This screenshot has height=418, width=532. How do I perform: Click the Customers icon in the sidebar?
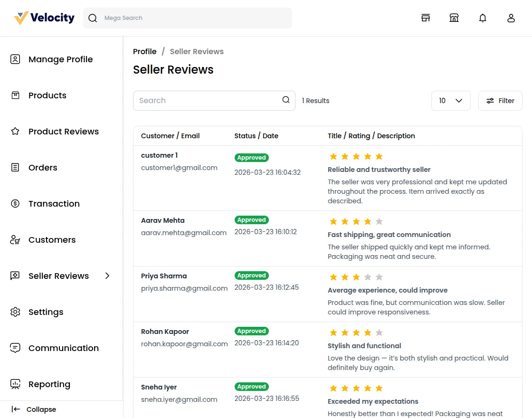pyautogui.click(x=15, y=239)
